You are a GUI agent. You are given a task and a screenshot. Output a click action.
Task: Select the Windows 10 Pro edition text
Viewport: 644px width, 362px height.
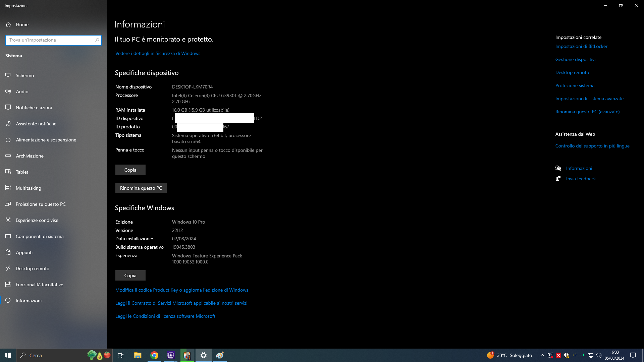189,222
